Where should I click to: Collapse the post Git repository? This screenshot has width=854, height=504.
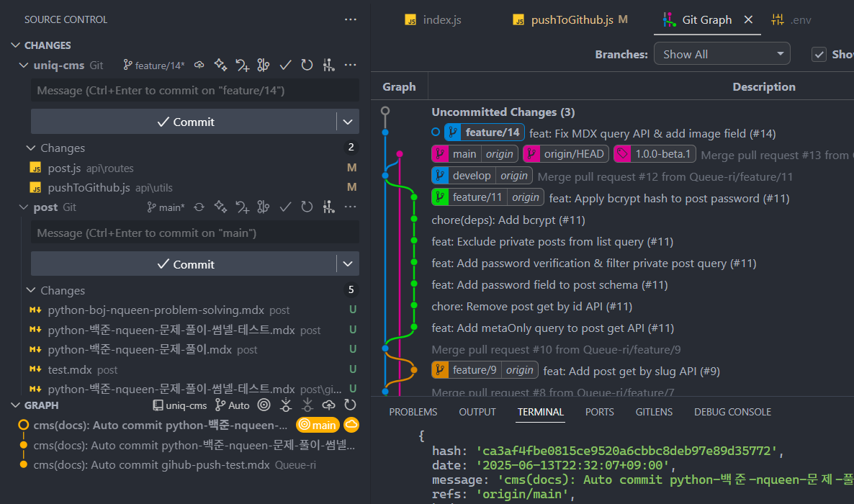pyautogui.click(x=24, y=207)
